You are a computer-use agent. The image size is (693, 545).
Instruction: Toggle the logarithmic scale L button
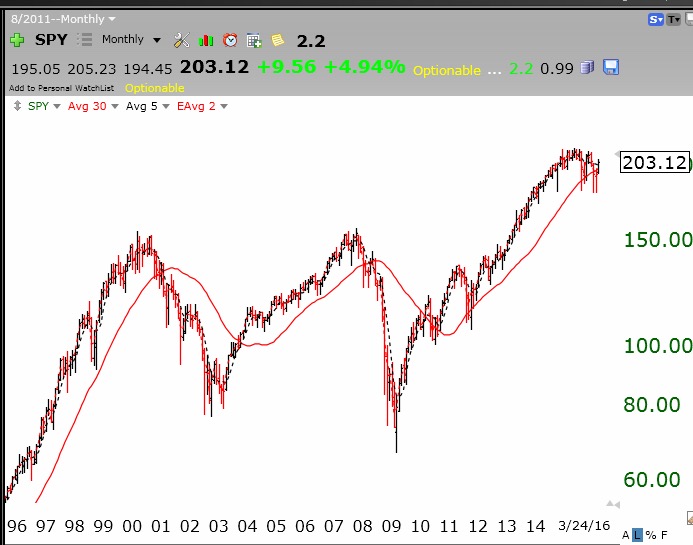pyautogui.click(x=637, y=535)
